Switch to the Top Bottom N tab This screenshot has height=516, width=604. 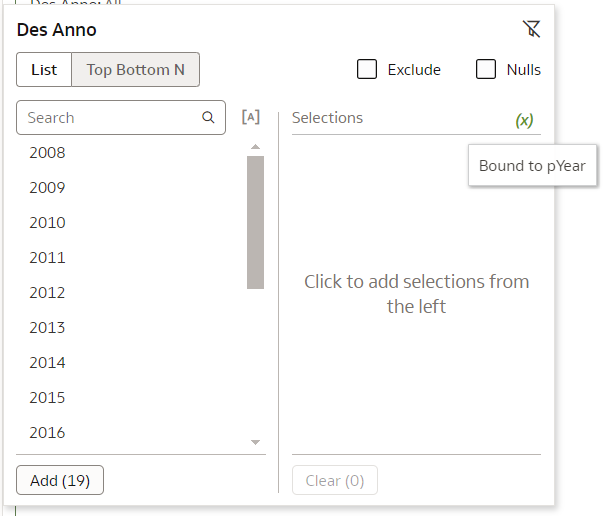pos(136,70)
